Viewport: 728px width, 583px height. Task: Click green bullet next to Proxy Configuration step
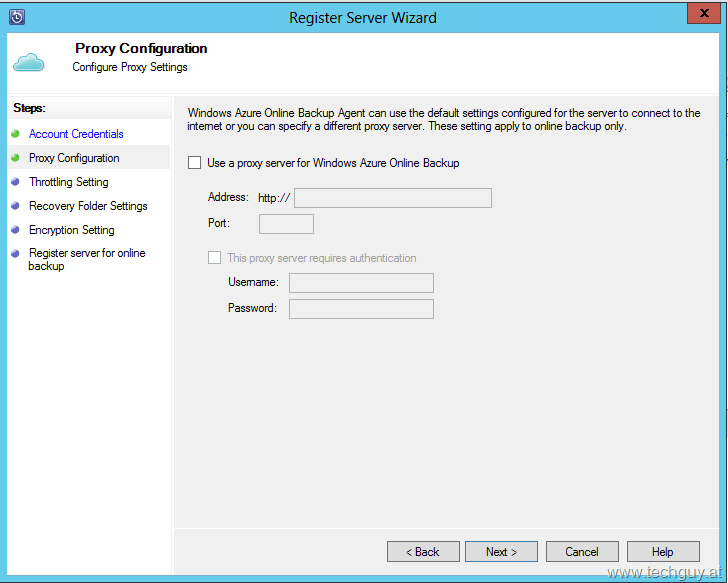(x=15, y=158)
